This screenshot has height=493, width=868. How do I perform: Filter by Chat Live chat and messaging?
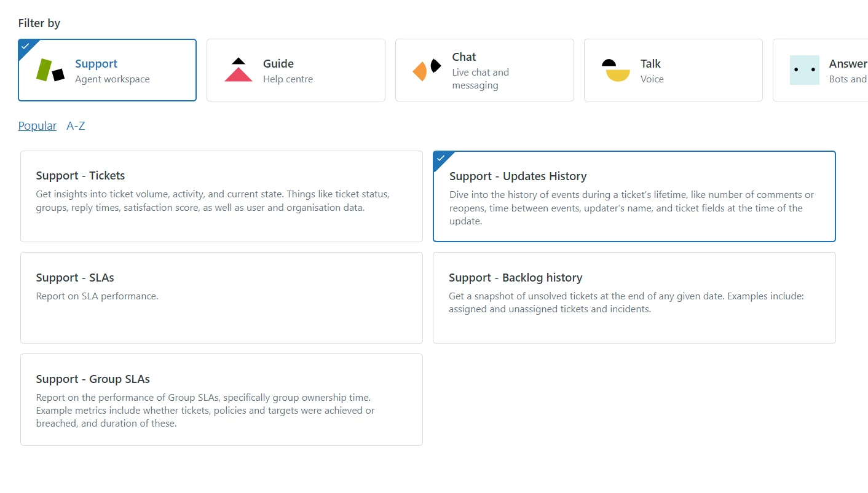(x=484, y=70)
